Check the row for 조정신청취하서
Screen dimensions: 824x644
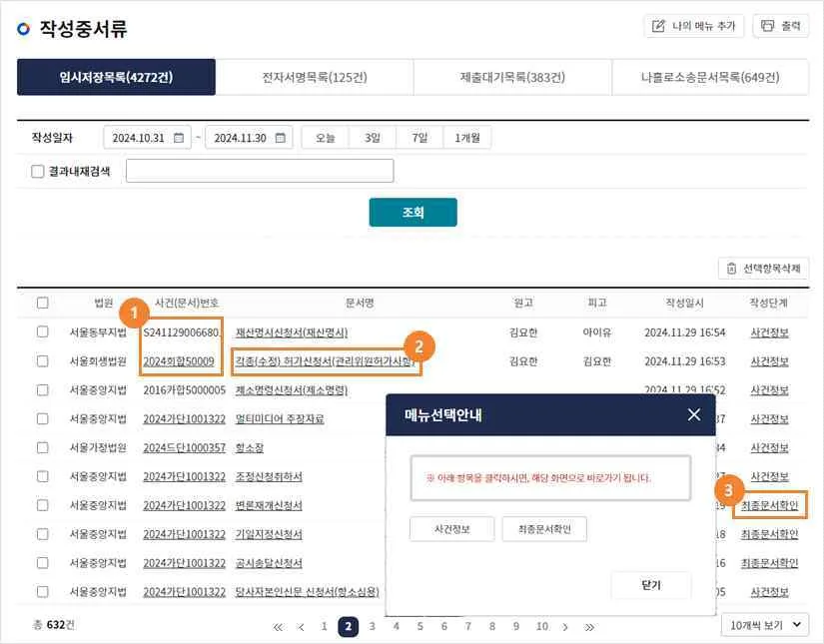[x=43, y=476]
